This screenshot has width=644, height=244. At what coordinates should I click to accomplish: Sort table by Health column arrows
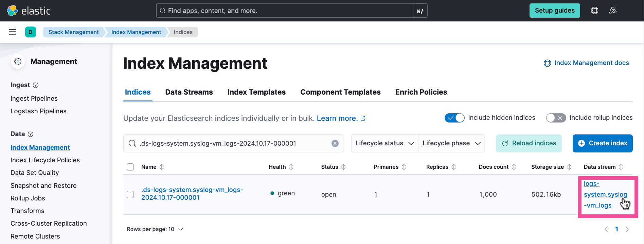click(291, 167)
